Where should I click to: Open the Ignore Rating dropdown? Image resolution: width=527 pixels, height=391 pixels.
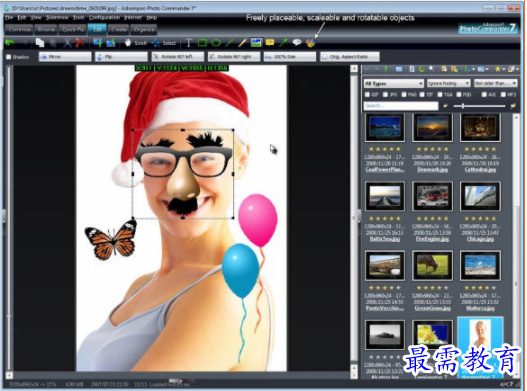(x=448, y=83)
